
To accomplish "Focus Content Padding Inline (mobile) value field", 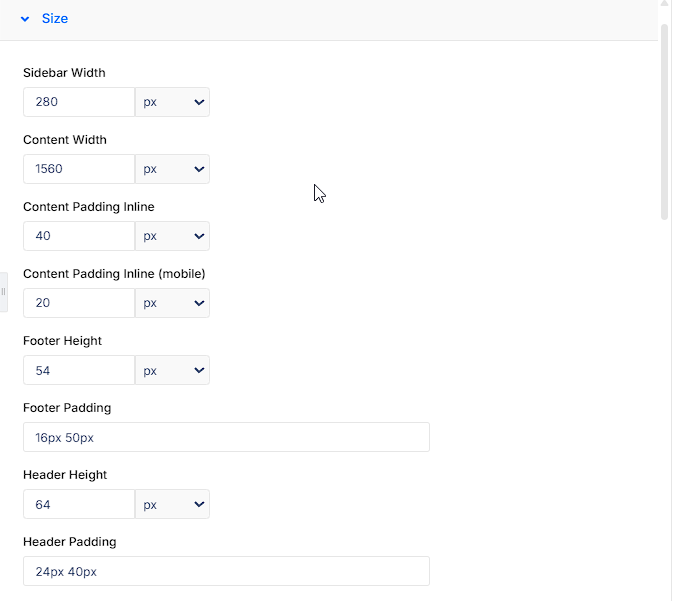I will tap(79, 303).
